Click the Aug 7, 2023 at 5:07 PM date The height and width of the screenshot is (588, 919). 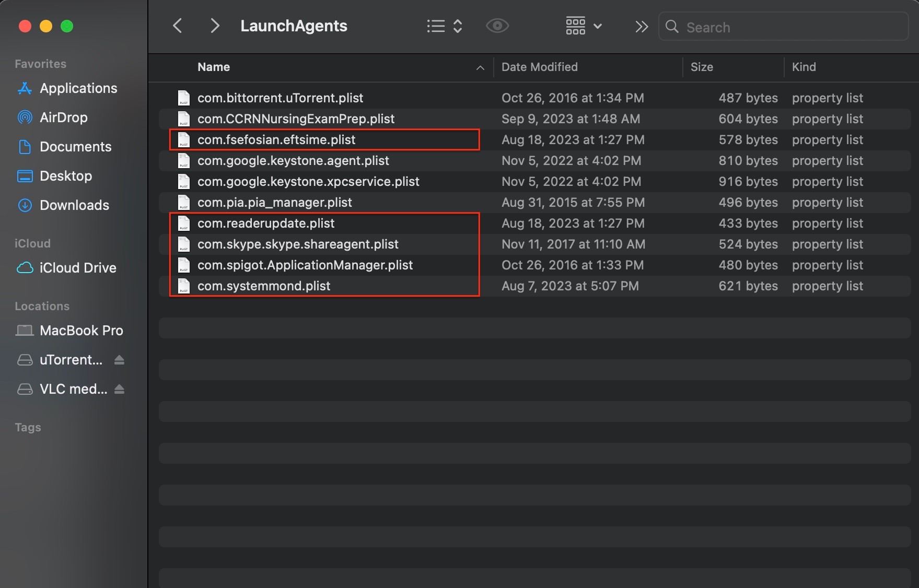click(x=570, y=286)
